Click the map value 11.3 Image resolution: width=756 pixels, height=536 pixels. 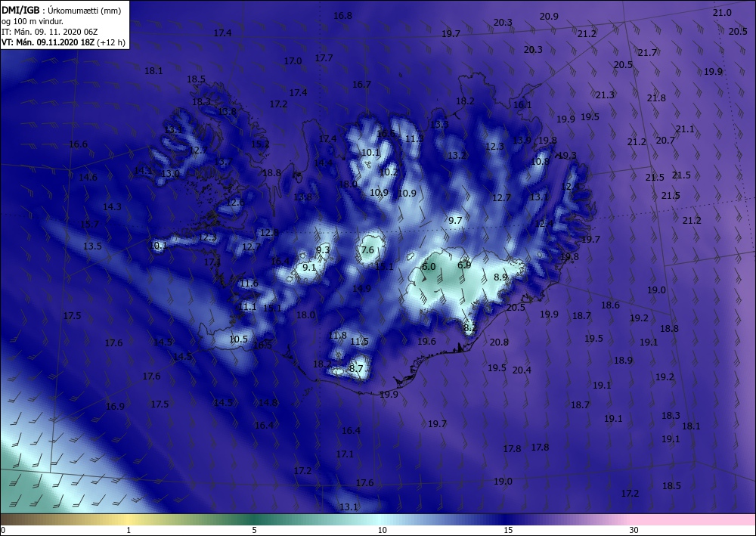coord(414,139)
